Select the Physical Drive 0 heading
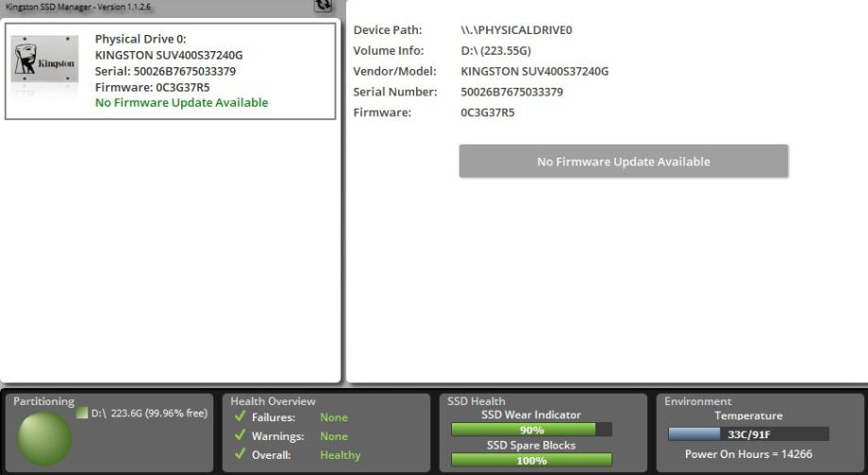The height and width of the screenshot is (475, 868). pos(141,39)
